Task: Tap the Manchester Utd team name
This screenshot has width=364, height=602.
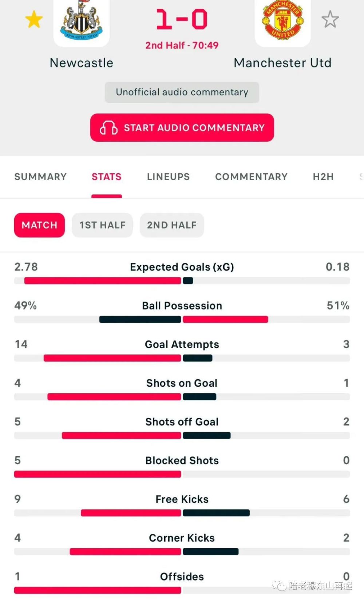Action: pos(283,63)
